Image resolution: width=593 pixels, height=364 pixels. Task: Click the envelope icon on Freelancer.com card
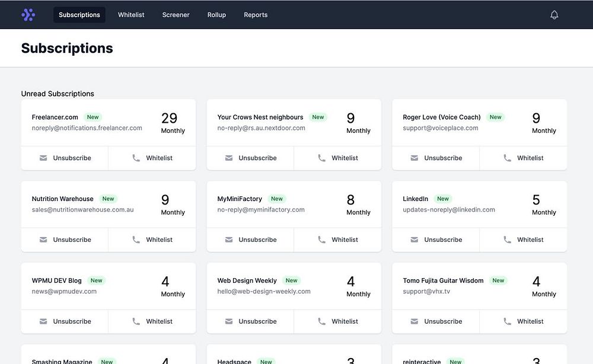(43, 158)
